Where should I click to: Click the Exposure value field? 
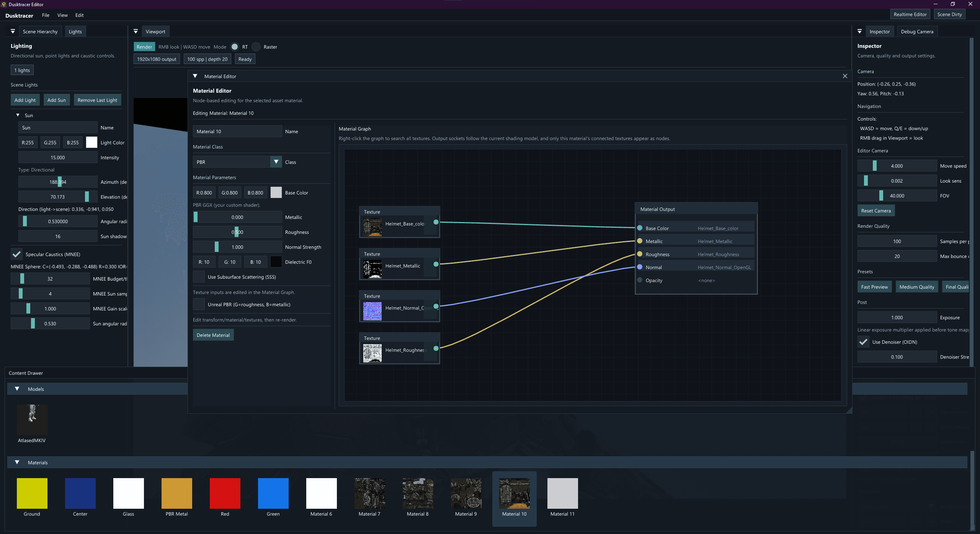click(897, 317)
